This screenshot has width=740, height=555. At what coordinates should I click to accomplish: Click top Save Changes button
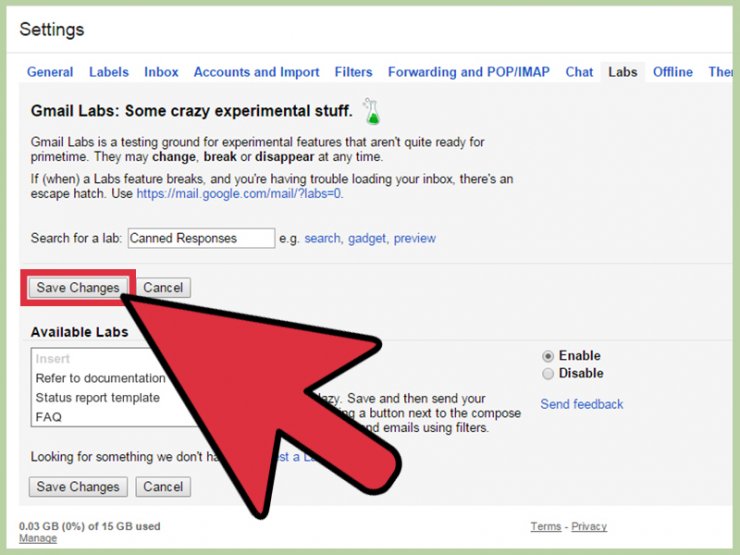pos(78,287)
